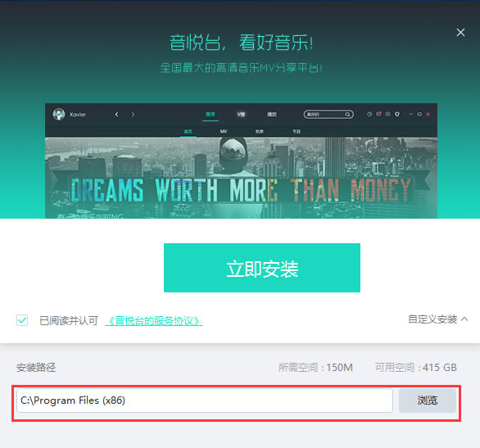Click the red close icon in preview

428,114
